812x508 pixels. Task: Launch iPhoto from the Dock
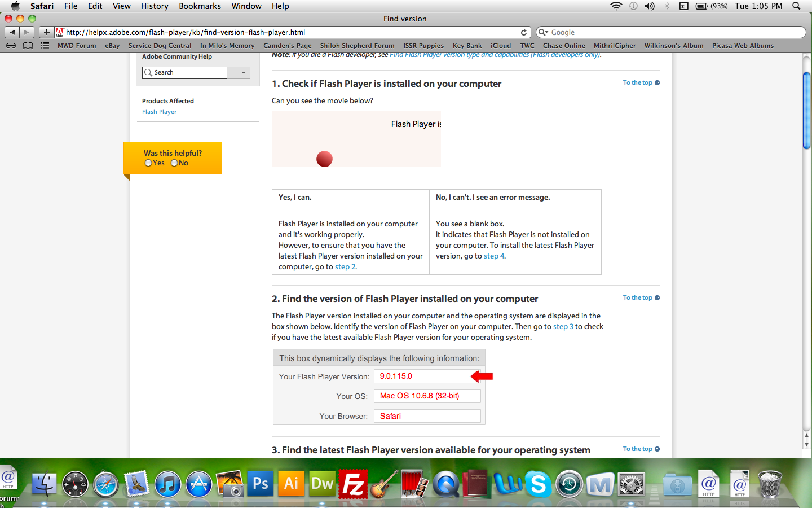pos(230,484)
